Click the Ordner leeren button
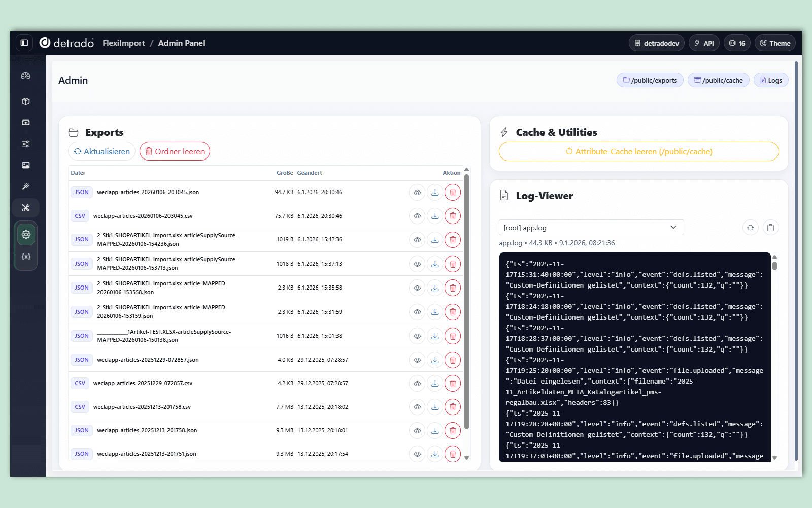This screenshot has height=508, width=812. tap(175, 151)
